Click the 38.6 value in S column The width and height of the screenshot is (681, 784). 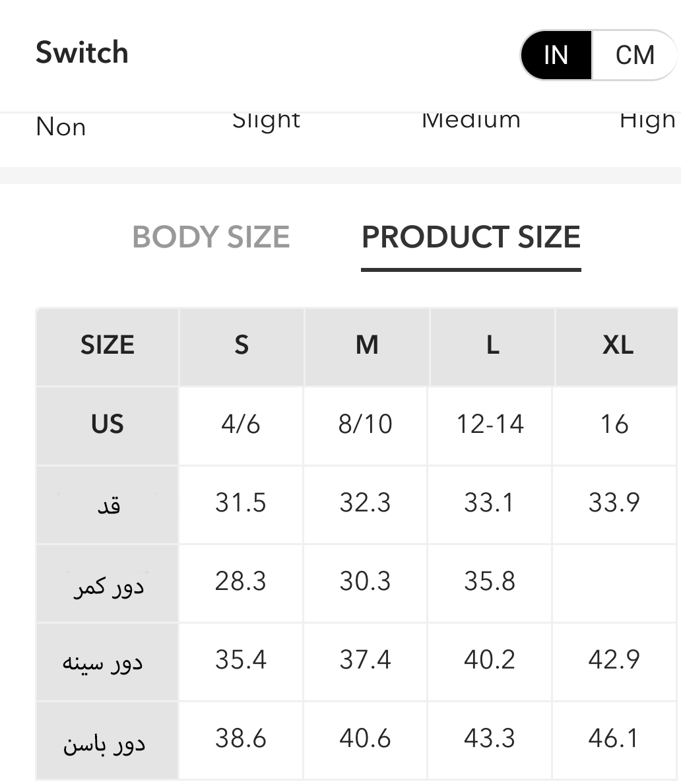click(x=241, y=738)
